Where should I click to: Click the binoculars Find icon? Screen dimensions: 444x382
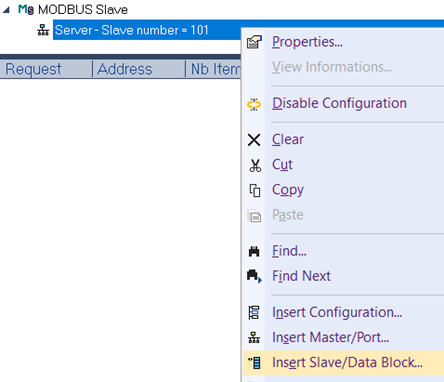[x=254, y=251]
